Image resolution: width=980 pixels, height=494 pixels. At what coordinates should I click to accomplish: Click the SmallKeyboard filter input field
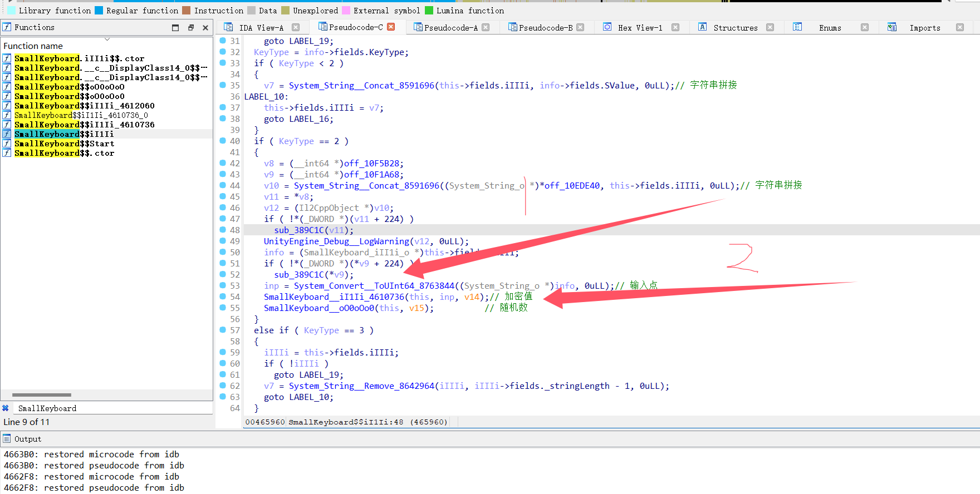point(114,408)
